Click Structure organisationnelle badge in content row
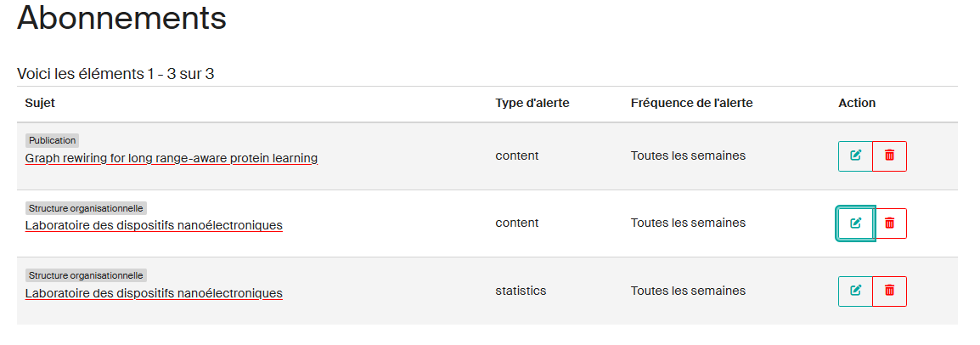The image size is (980, 345). 86,208
